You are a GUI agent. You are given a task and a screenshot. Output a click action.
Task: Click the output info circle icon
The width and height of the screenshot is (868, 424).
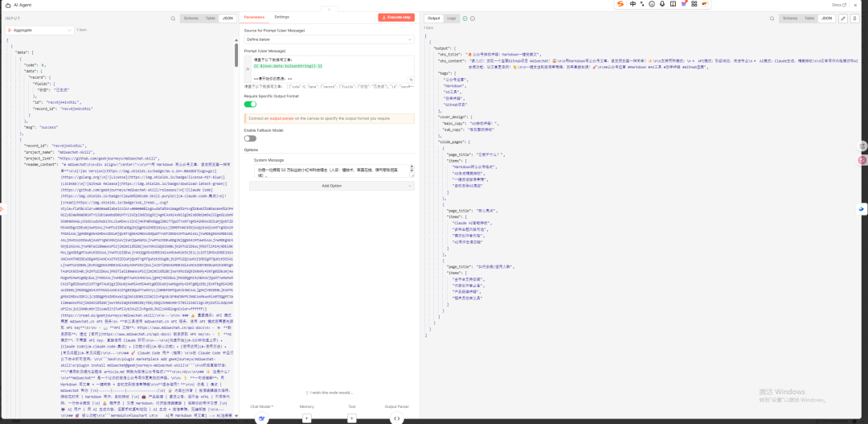coord(473,18)
